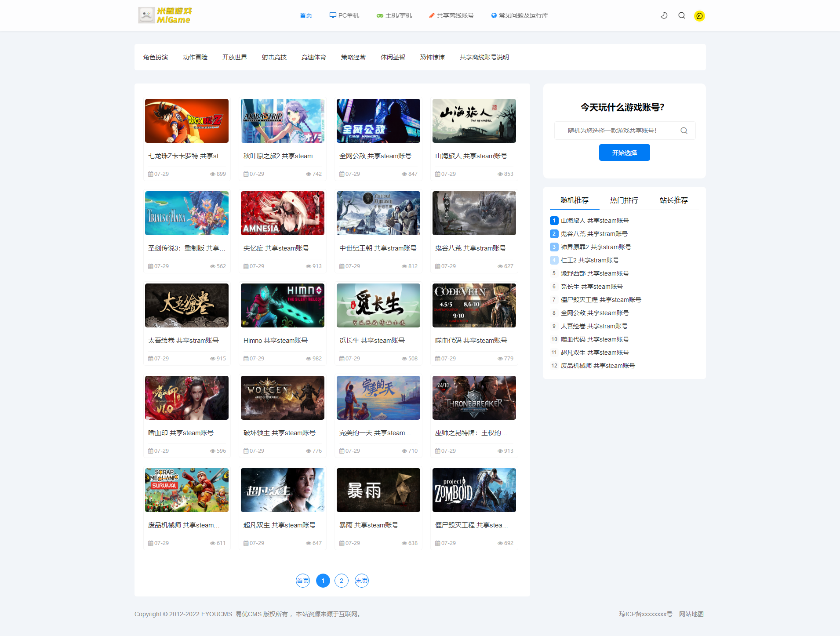
Task: Open Trials of Mana thumbnail
Action: 187,213
